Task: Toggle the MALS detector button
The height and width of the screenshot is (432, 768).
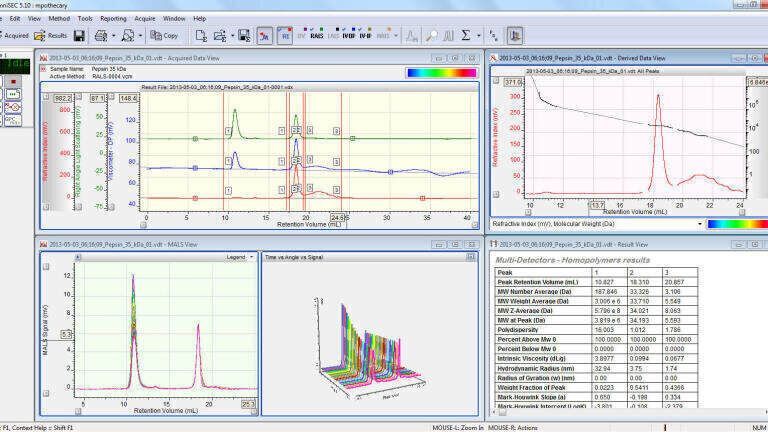Action: click(x=383, y=35)
